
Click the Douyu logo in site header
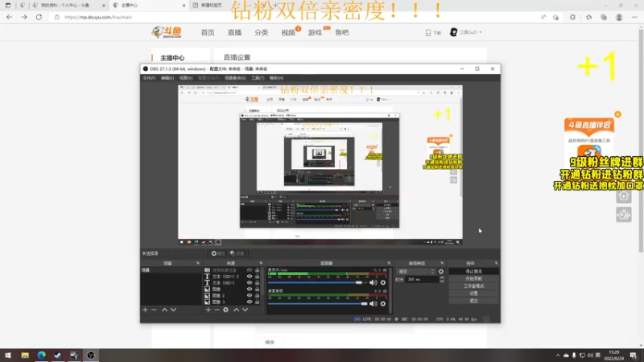(167, 32)
